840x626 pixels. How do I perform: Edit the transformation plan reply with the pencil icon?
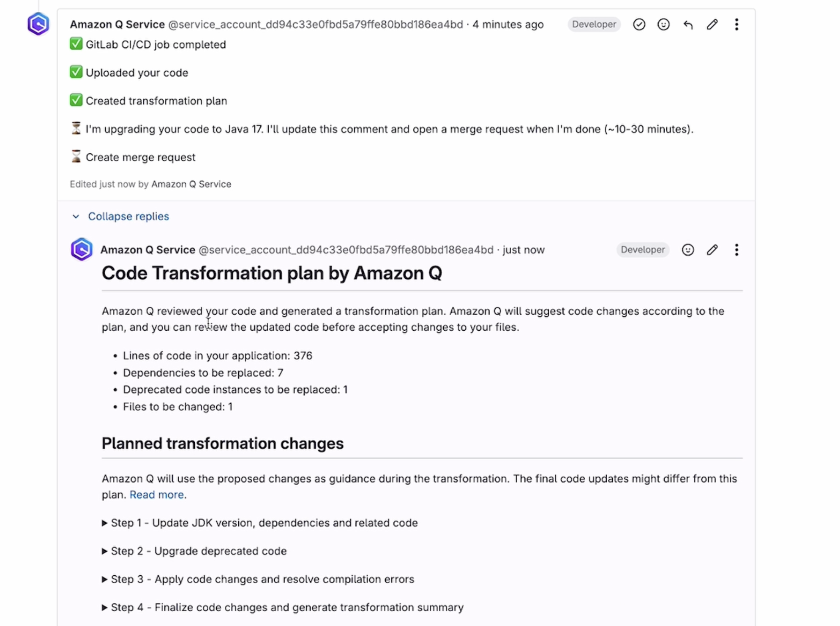pos(712,250)
